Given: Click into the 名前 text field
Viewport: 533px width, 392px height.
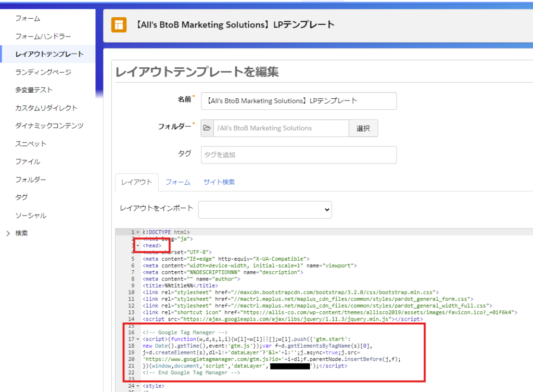Looking at the screenshot, I should [x=298, y=101].
